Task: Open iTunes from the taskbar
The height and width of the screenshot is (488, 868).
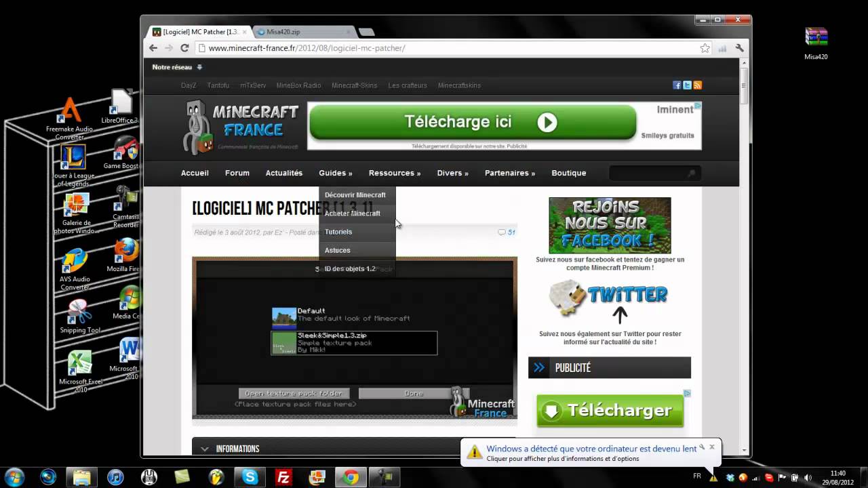Action: pos(116,477)
